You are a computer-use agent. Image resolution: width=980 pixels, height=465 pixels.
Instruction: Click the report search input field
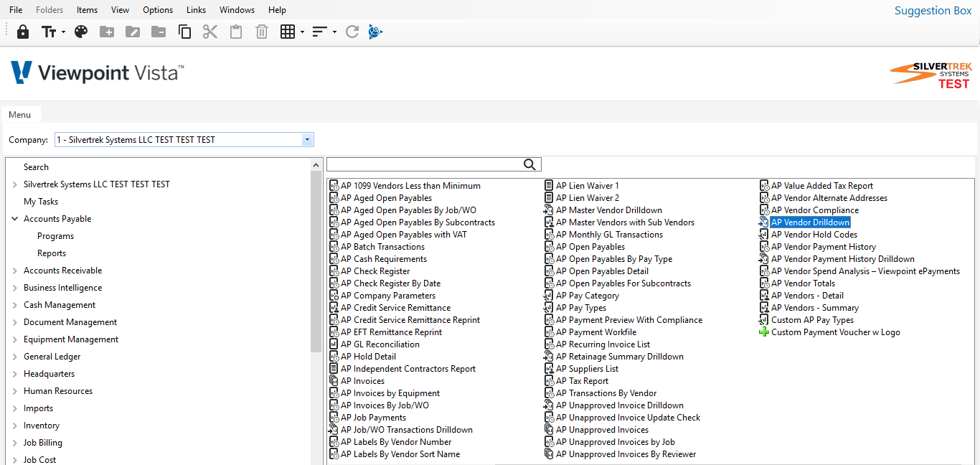(x=425, y=164)
